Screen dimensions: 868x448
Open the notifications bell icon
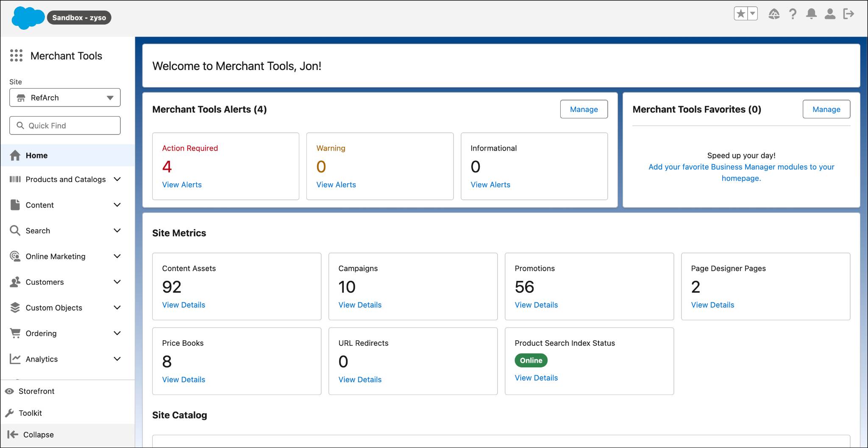point(812,14)
